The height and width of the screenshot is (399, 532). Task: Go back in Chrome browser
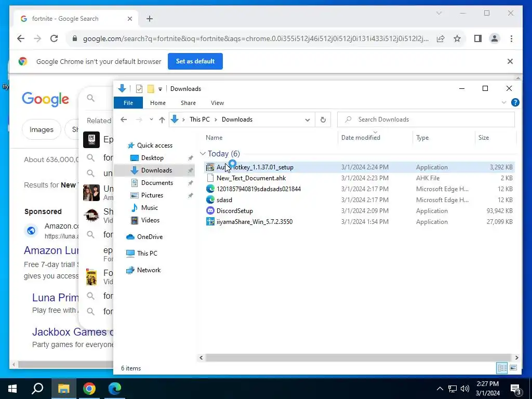click(21, 38)
